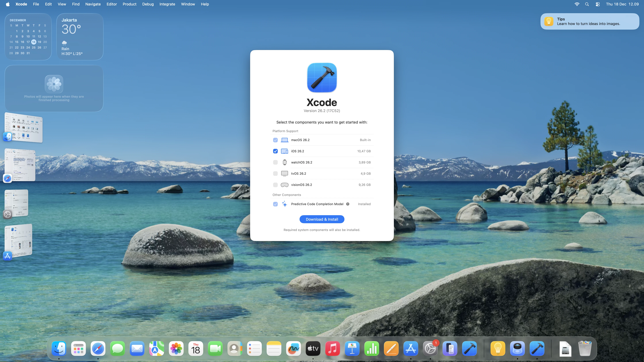Open the Product menu
Viewport: 644px width, 362px height.
click(129, 4)
